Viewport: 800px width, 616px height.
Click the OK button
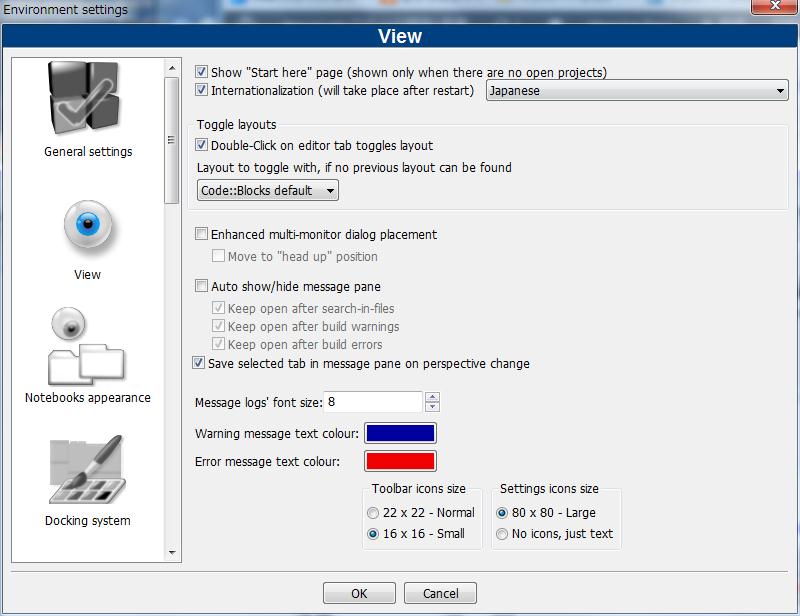(359, 593)
